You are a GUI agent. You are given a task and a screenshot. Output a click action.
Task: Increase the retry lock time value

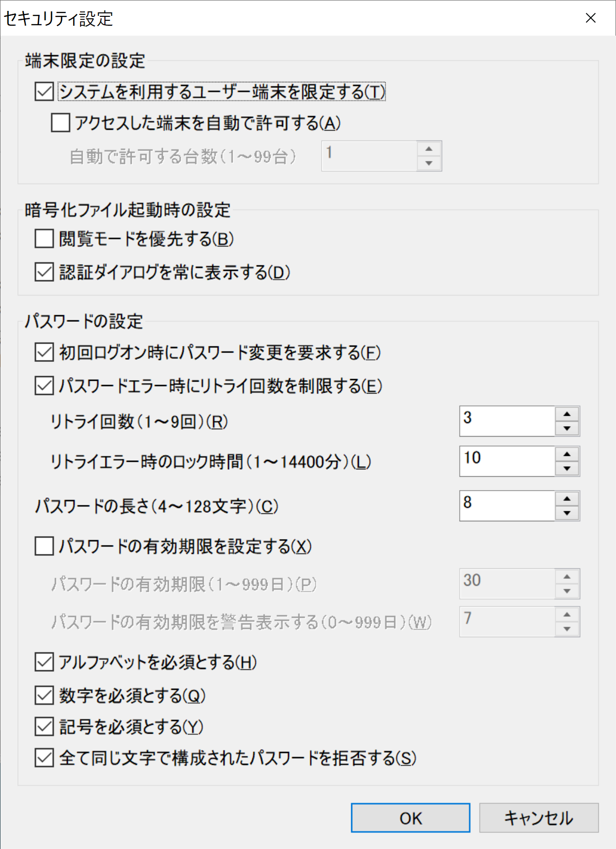(x=567, y=454)
